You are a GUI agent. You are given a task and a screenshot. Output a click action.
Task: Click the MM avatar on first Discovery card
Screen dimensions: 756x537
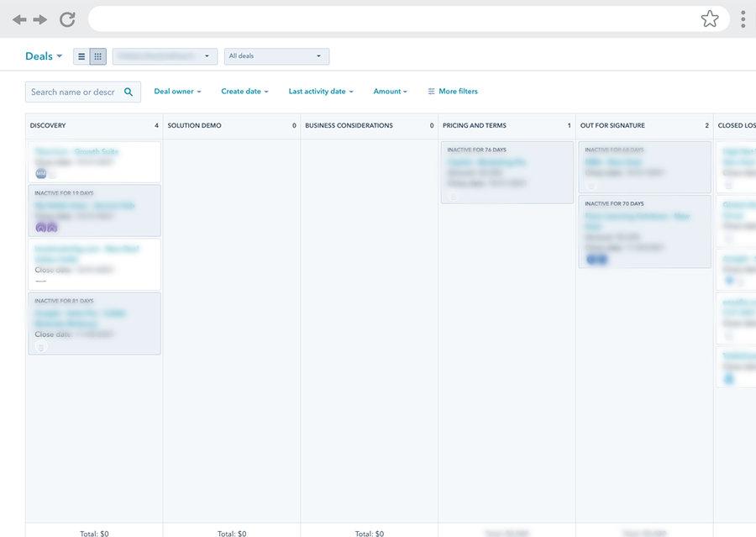41,173
